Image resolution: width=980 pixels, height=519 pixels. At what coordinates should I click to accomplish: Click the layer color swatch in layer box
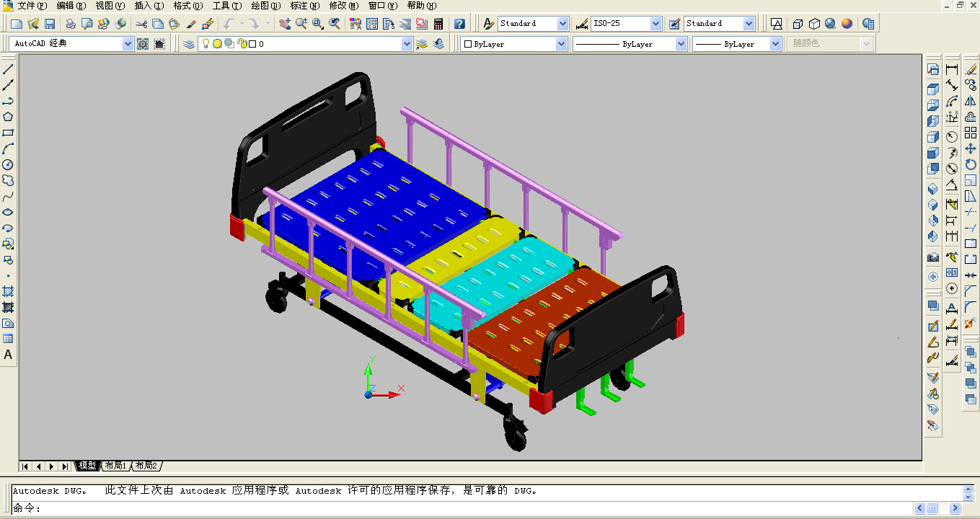click(253, 44)
